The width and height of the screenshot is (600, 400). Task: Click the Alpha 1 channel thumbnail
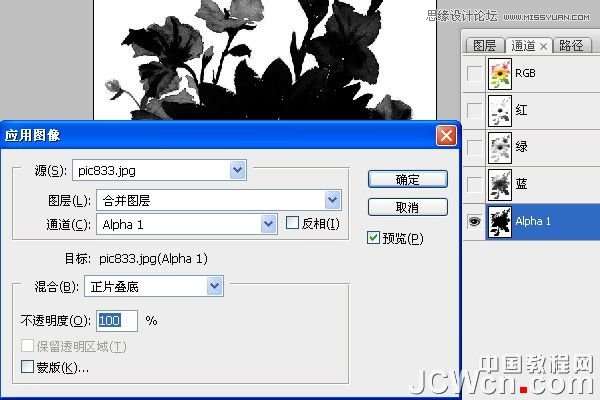pyautogui.click(x=500, y=222)
